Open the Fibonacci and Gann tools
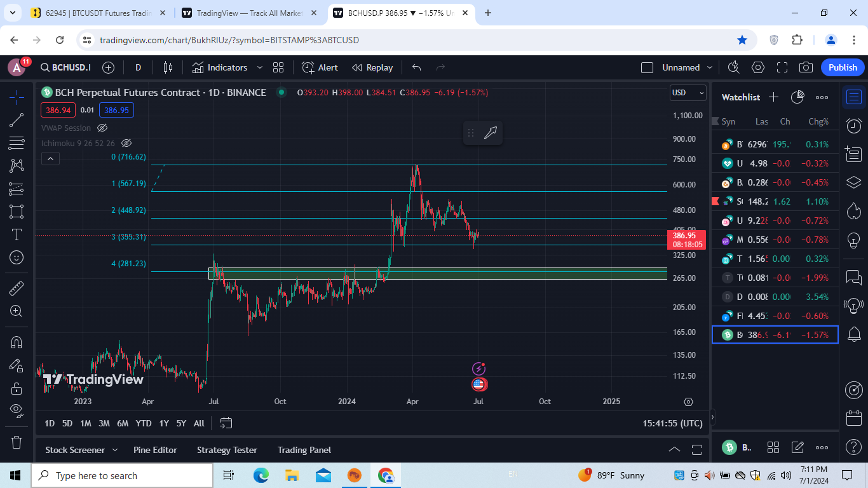The image size is (868, 488). coord(17,142)
